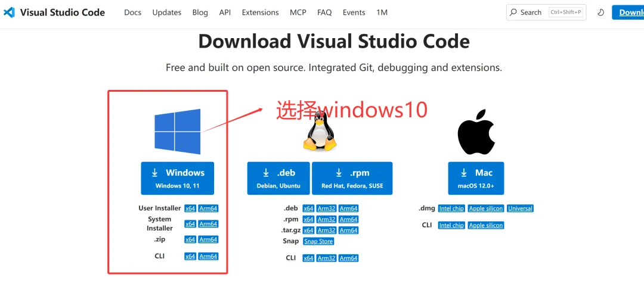Click the Linux Tux penguin image

[320, 132]
